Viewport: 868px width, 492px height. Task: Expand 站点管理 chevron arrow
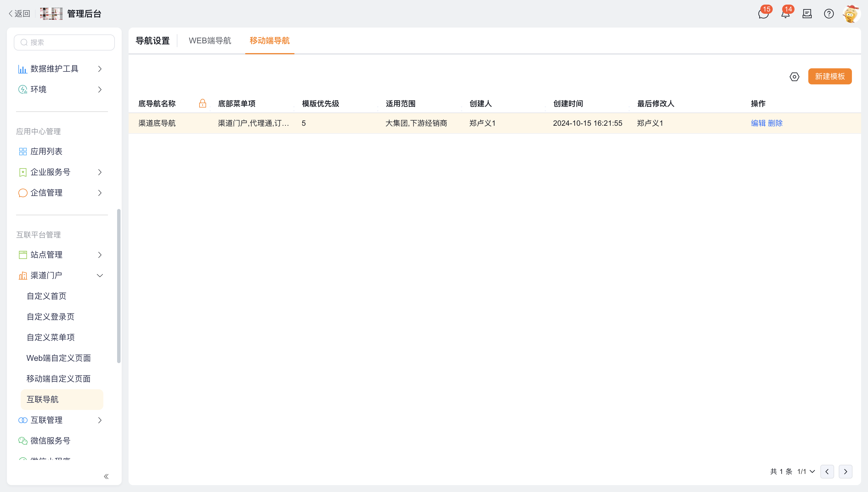(x=100, y=255)
